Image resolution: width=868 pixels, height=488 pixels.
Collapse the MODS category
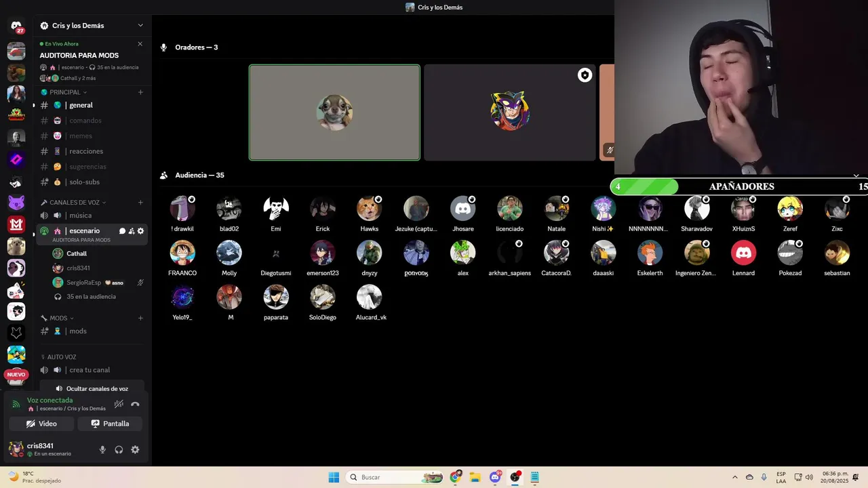point(58,318)
